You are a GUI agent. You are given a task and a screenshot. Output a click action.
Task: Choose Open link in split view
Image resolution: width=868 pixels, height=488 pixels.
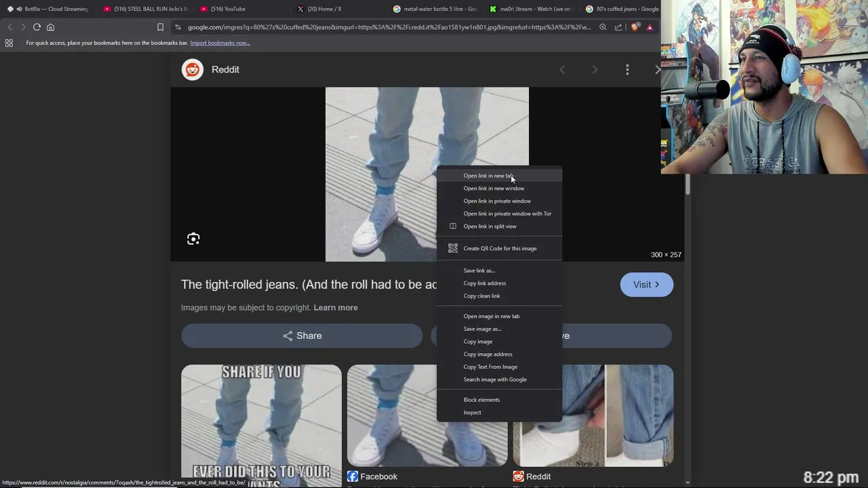(x=500, y=226)
